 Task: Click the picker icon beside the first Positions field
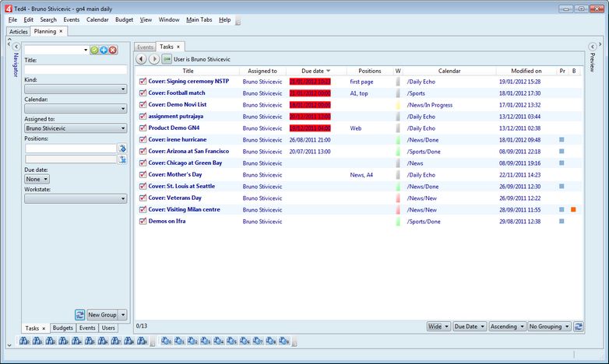(x=122, y=149)
